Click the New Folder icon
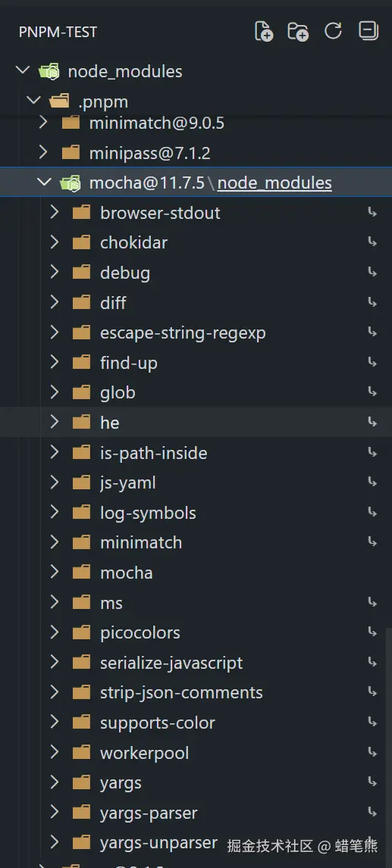Image resolution: width=392 pixels, height=868 pixels. point(298,32)
